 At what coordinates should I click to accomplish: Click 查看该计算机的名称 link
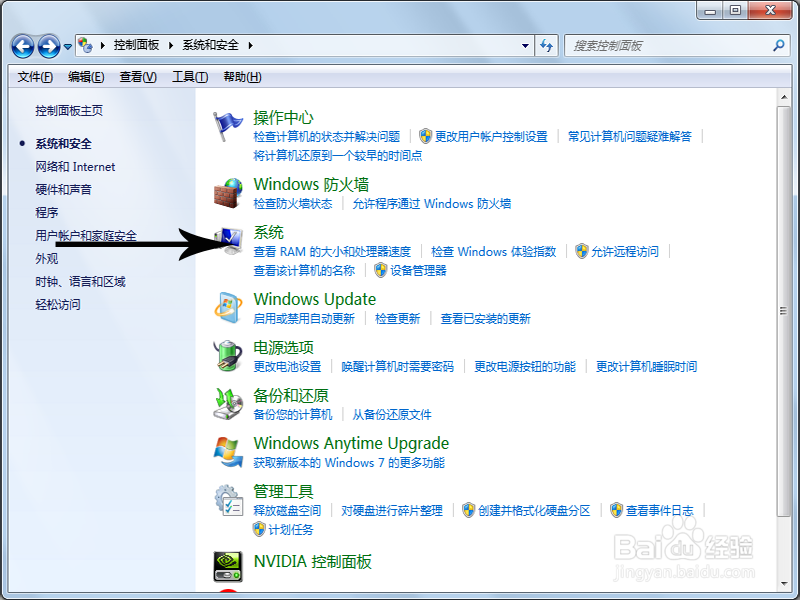coord(304,270)
